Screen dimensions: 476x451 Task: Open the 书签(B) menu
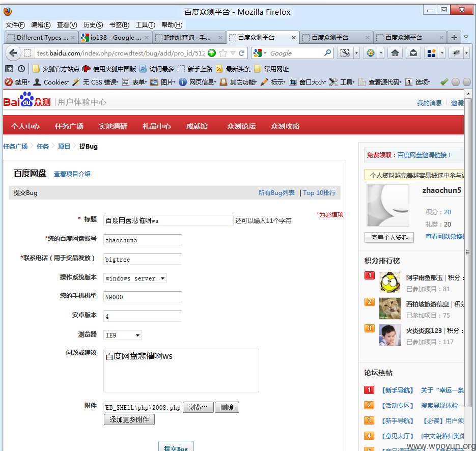119,25
